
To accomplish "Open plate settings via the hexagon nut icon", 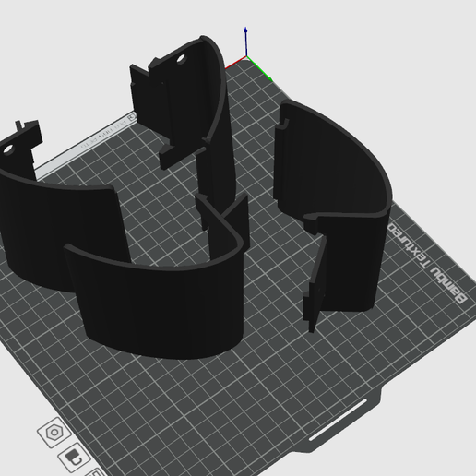I will coord(54,433).
